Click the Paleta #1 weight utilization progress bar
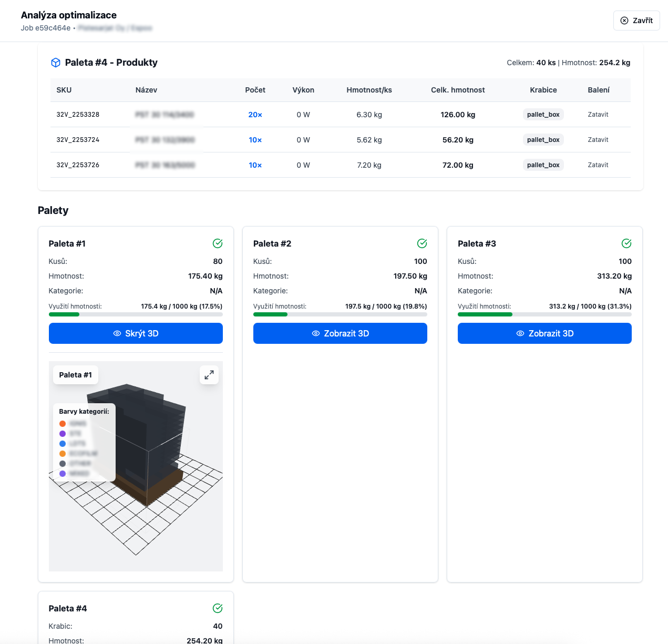668x644 pixels. (x=136, y=314)
